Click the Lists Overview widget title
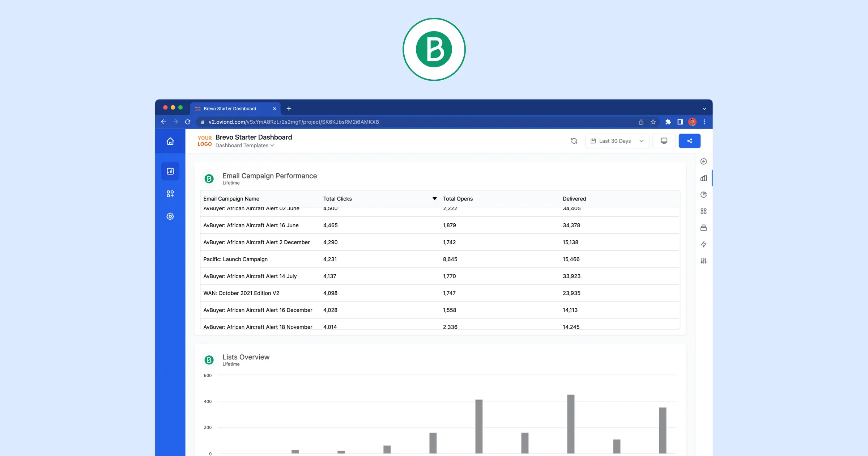868x456 pixels. pos(246,357)
